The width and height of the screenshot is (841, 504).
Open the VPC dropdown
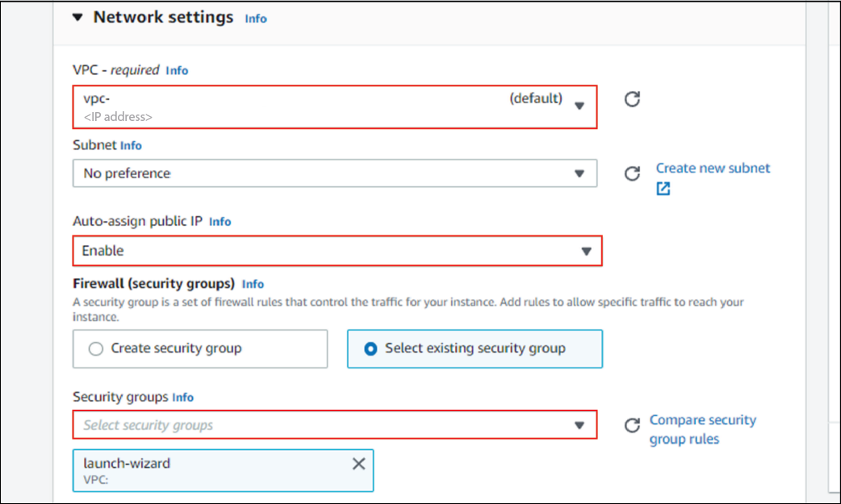tap(335, 106)
